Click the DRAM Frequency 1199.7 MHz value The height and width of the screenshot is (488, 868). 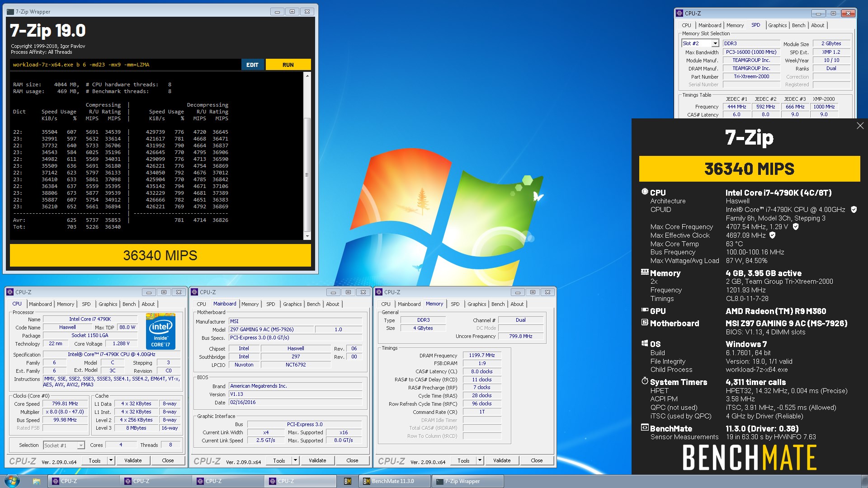481,355
